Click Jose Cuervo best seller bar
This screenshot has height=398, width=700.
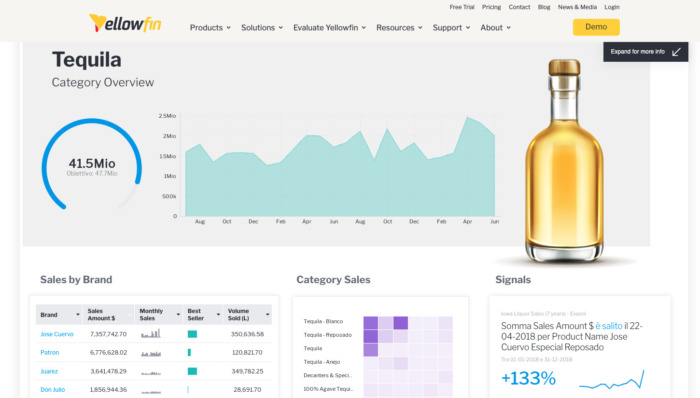[192, 334]
